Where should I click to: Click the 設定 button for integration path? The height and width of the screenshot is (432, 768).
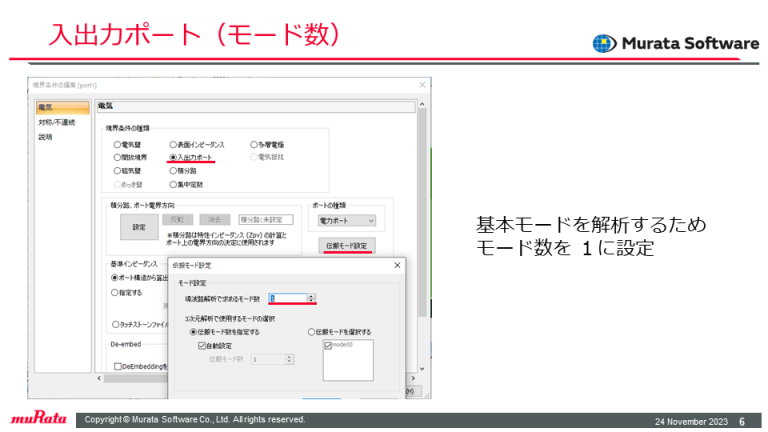138,226
